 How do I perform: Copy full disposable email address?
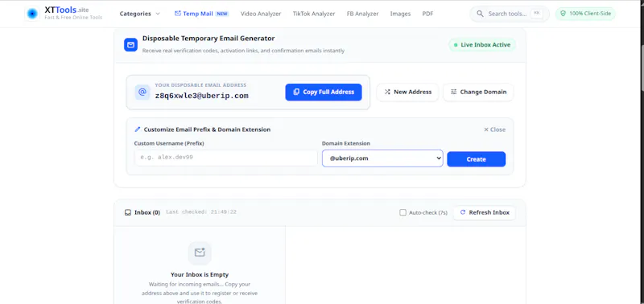324,92
